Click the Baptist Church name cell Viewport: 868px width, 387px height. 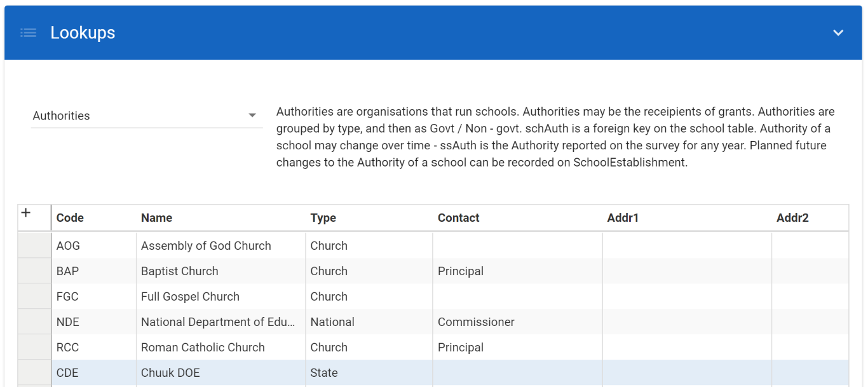pos(179,271)
